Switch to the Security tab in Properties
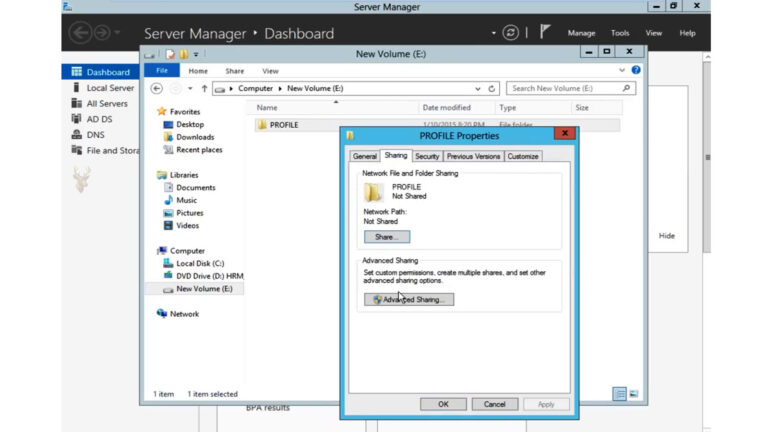This screenshot has width=768, height=432. 427,156
